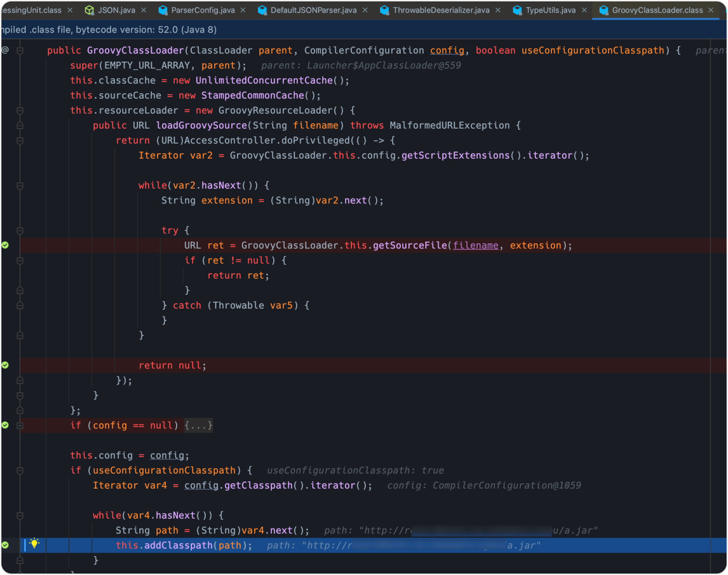
Task: Click the 'MalformedURLException' type name
Action: [450, 126]
